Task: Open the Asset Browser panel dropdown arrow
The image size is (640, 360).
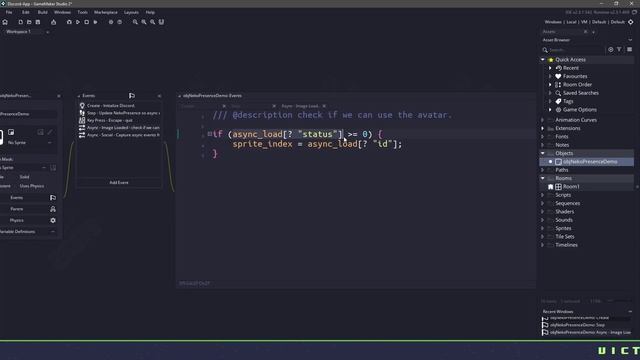Action: point(630,40)
